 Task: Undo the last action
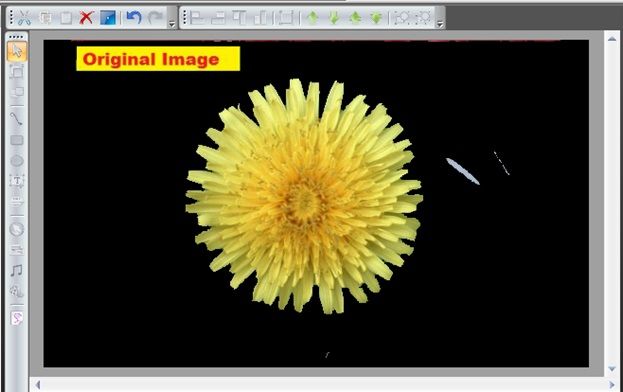pyautogui.click(x=134, y=17)
